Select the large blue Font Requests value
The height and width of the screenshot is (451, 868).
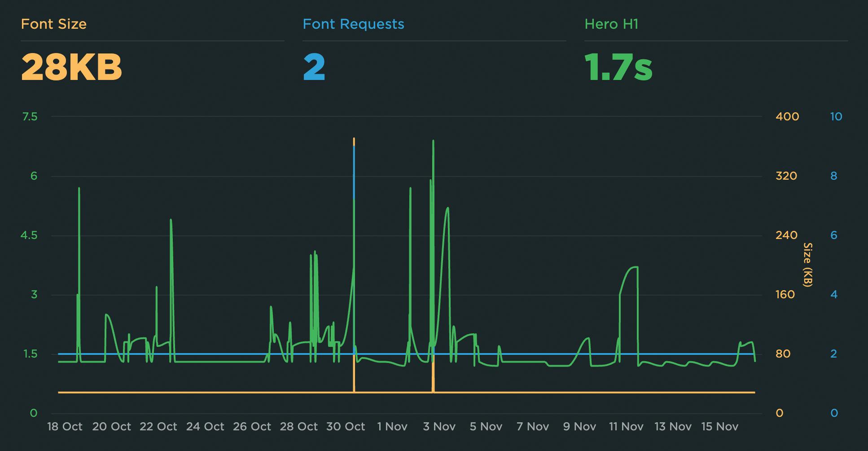click(314, 67)
